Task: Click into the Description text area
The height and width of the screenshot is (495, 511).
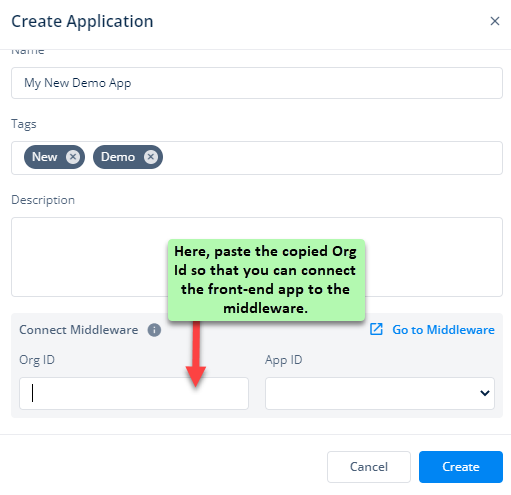Action: point(257,257)
